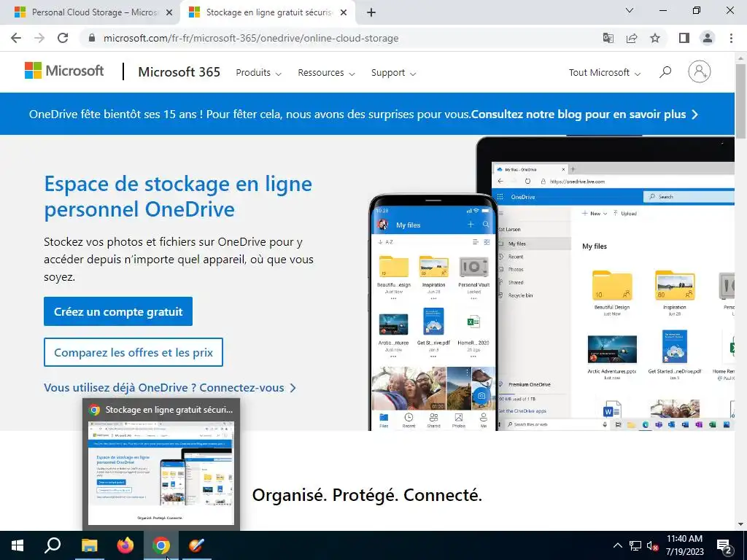Viewport: 747px width, 560px height.
Task: Expand the Produits menu
Action: tap(259, 72)
